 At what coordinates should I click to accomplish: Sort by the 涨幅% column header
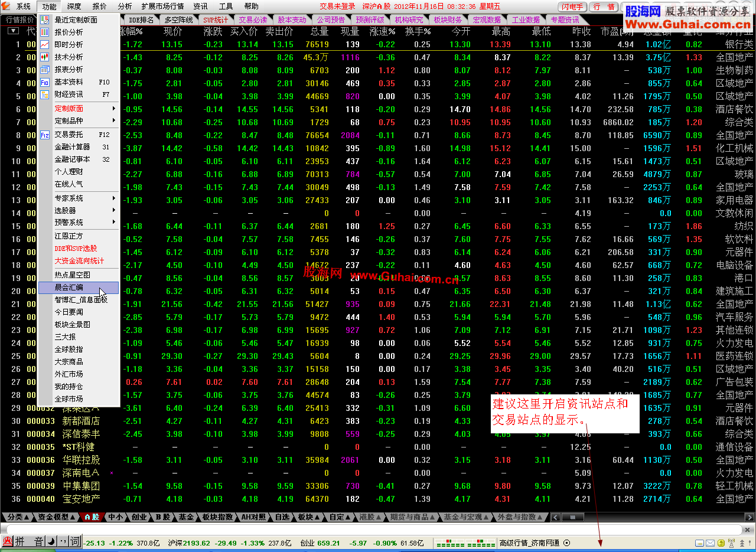click(x=132, y=31)
